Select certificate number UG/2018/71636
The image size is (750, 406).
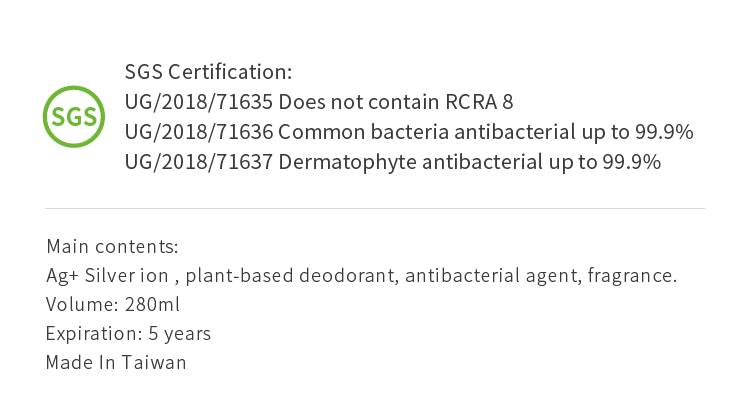[199, 133]
